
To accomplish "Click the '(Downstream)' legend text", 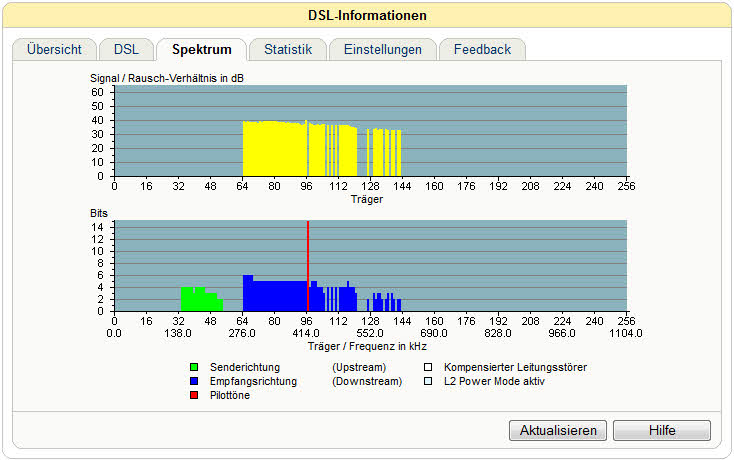I will click(x=367, y=381).
